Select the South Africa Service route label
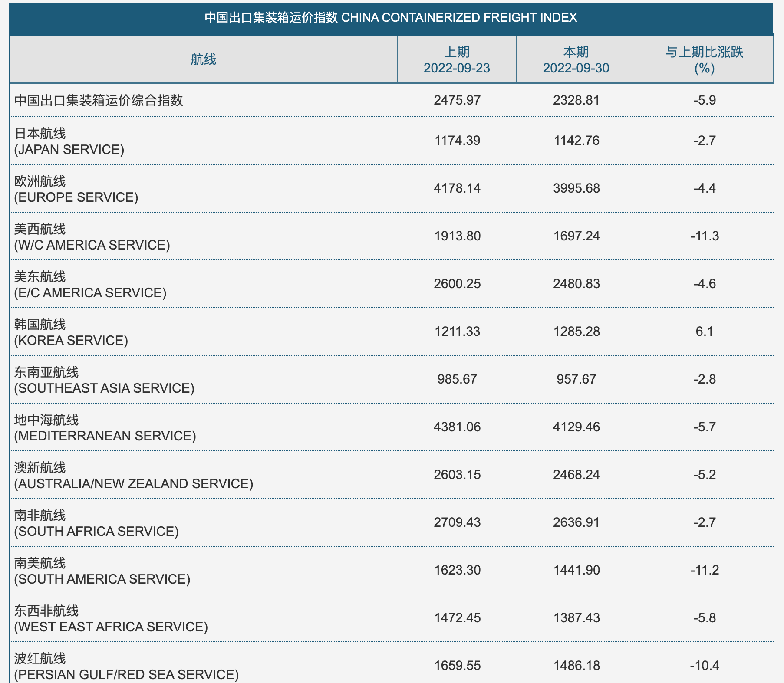This screenshot has width=784, height=683. tap(96, 523)
